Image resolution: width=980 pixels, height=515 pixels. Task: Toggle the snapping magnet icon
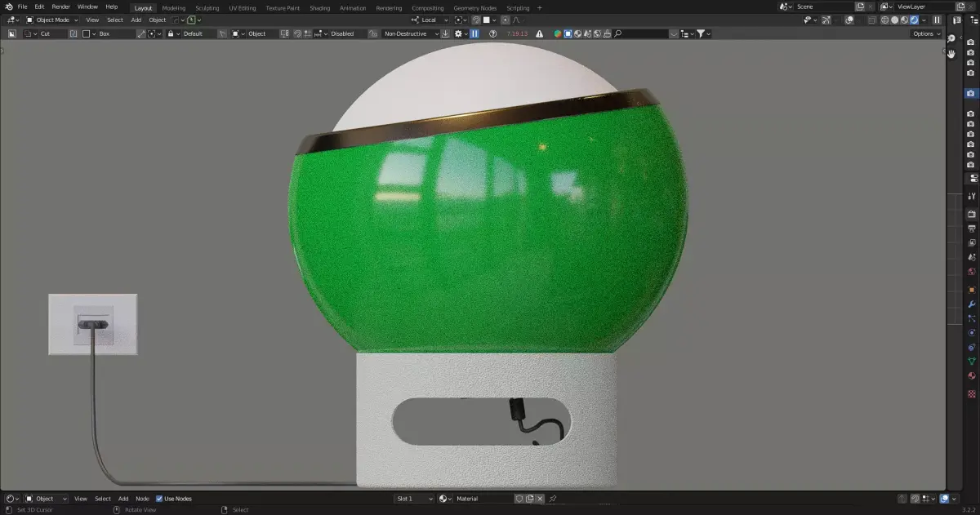[x=476, y=20]
